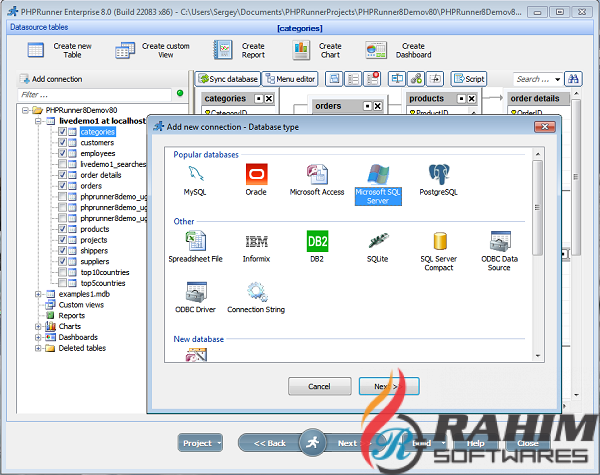Image resolution: width=600 pixels, height=475 pixels.
Task: Uncheck the products table checkbox
Action: [62, 229]
